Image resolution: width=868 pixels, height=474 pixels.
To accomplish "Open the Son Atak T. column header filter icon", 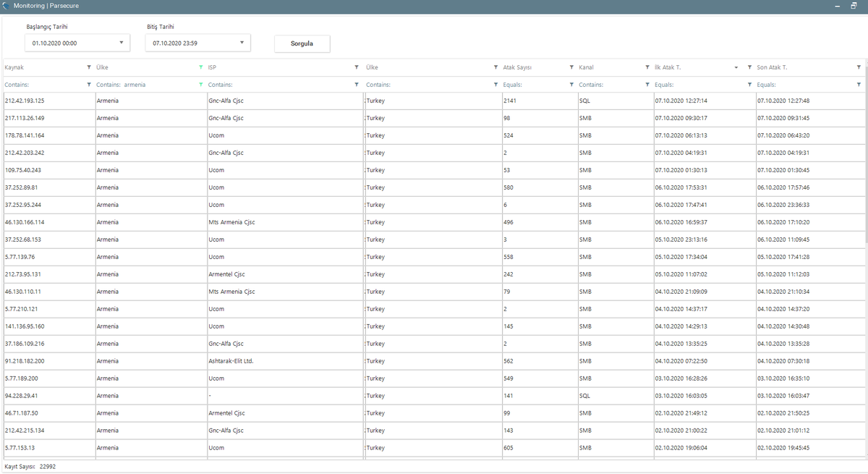I will [x=859, y=67].
